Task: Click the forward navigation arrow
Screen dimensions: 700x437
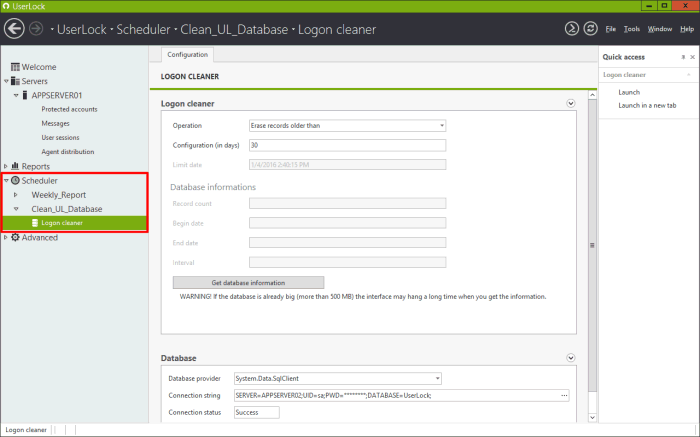Action: tap(36, 29)
